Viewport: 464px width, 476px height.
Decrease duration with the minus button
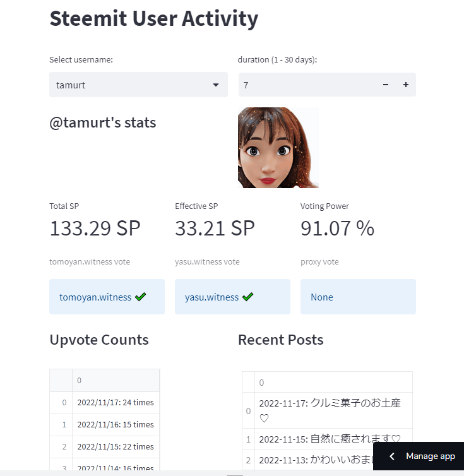point(386,85)
